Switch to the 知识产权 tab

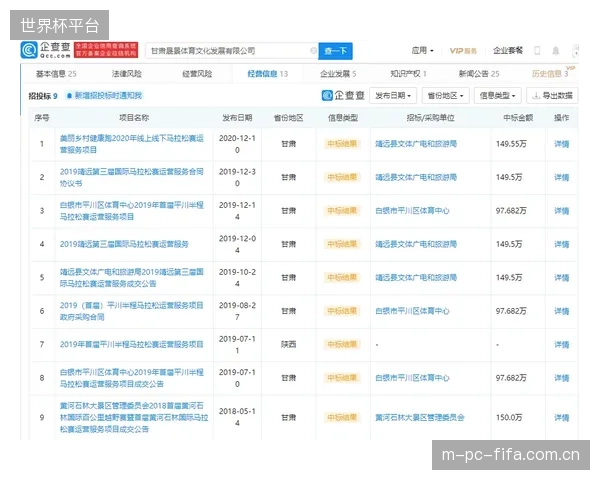tap(408, 73)
